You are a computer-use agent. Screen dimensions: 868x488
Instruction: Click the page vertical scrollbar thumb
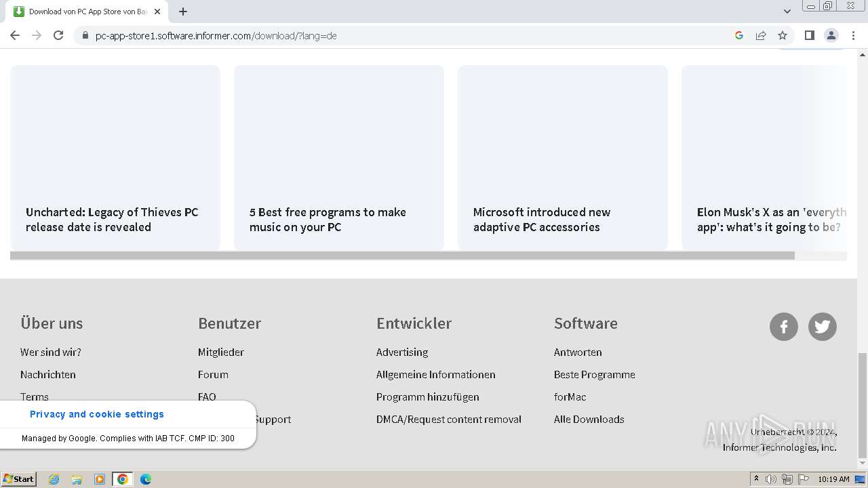pyautogui.click(x=863, y=405)
